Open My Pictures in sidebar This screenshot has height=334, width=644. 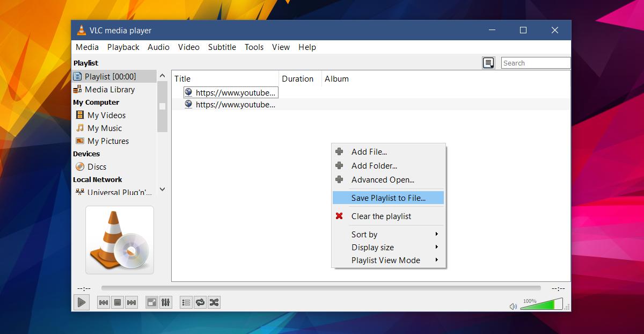coord(114,141)
